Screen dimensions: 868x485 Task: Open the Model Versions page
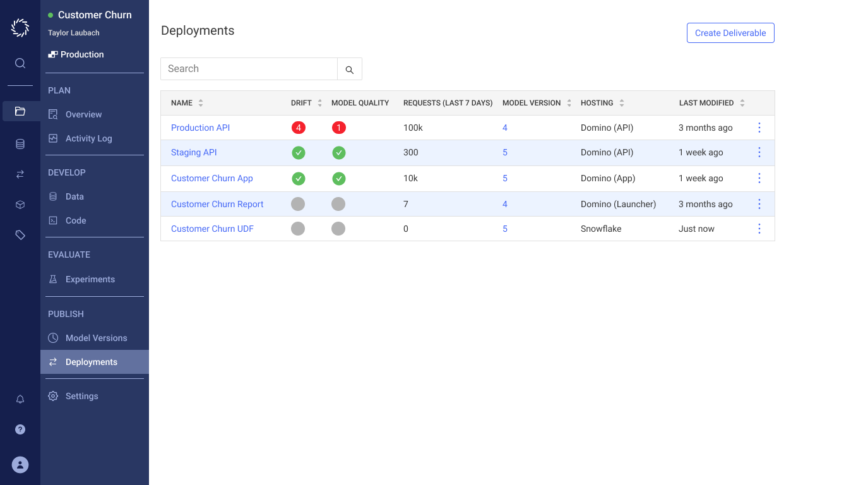coord(96,337)
